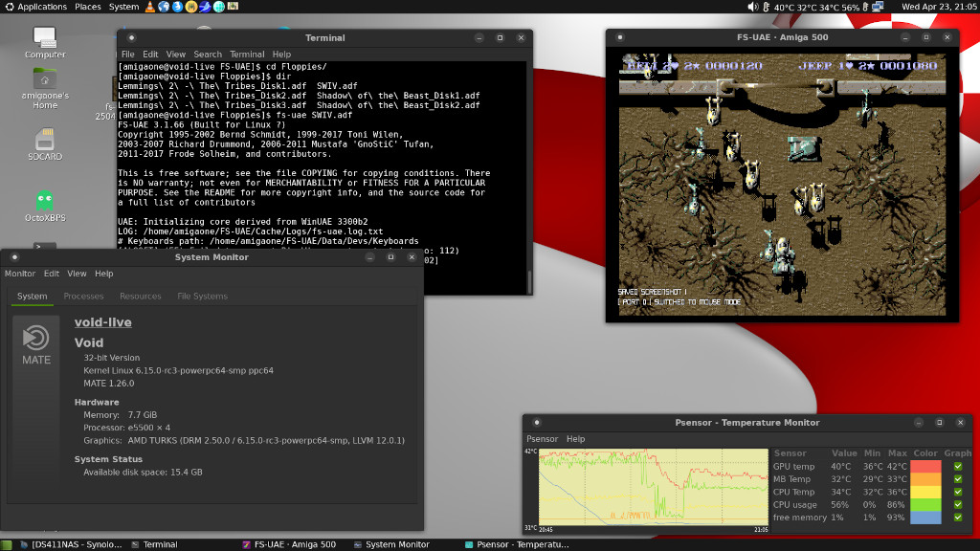Viewport: 980px width, 551px height.
Task: Pick the MB Temp orange color swatch
Action: click(x=925, y=479)
